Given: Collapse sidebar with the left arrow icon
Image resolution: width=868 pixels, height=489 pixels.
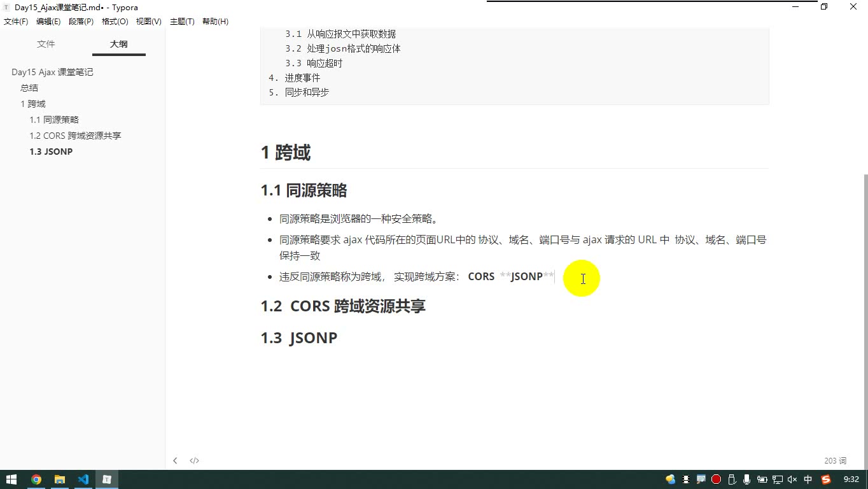Looking at the screenshot, I should point(175,460).
